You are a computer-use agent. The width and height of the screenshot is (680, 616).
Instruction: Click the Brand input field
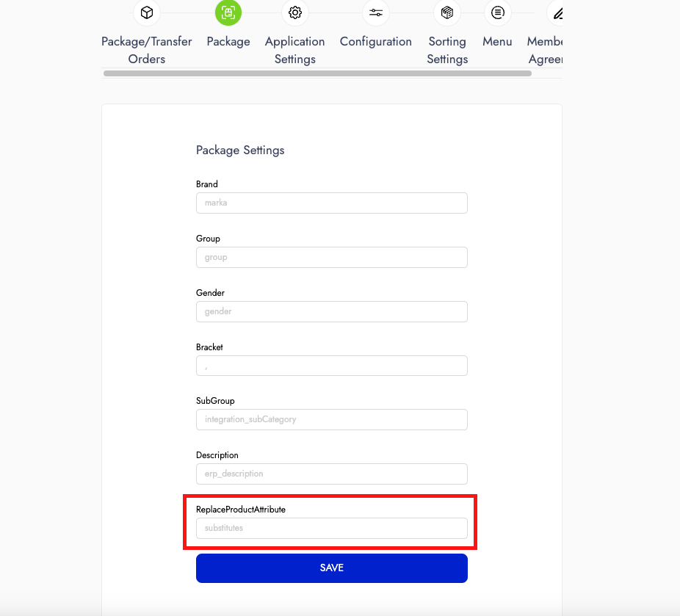pyautogui.click(x=332, y=203)
